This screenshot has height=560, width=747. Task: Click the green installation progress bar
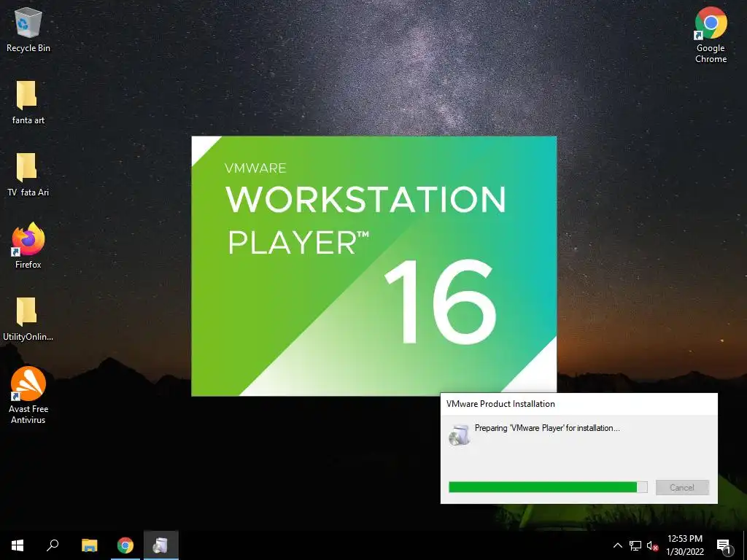point(548,486)
